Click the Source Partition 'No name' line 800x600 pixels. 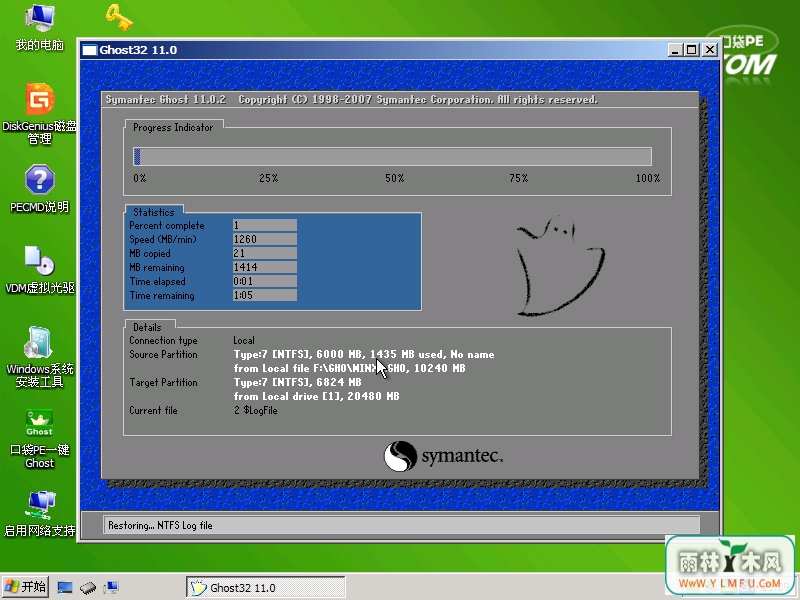click(364, 354)
